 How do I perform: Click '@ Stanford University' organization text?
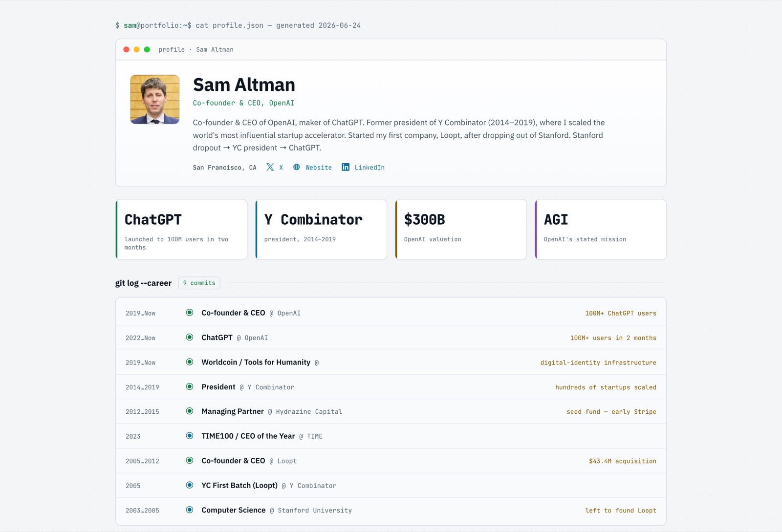coord(311,511)
